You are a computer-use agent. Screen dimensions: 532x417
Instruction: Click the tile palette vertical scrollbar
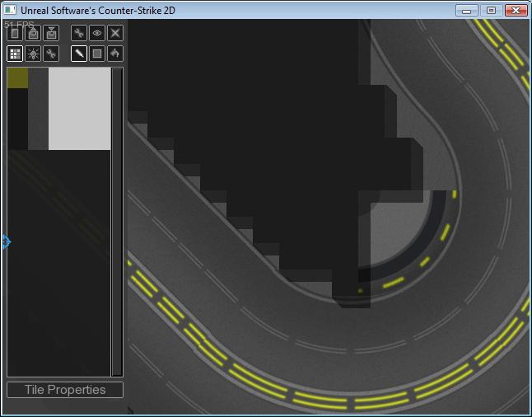click(x=117, y=222)
